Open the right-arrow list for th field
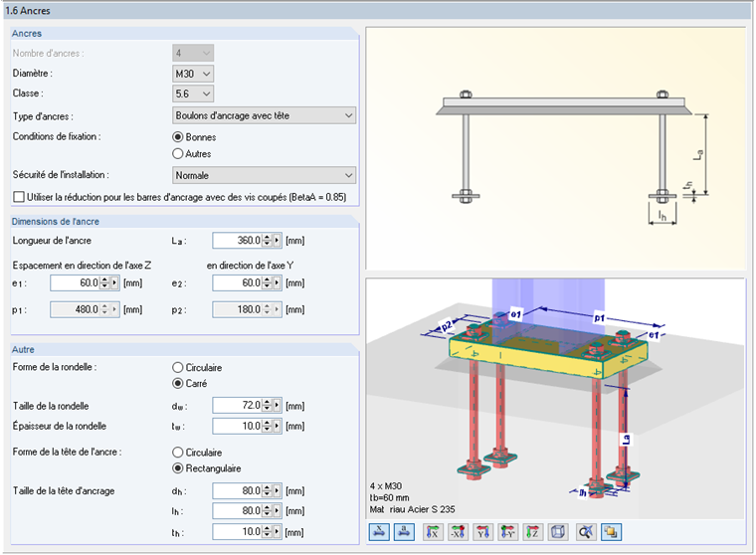The width and height of the screenshot is (756, 555). click(277, 531)
